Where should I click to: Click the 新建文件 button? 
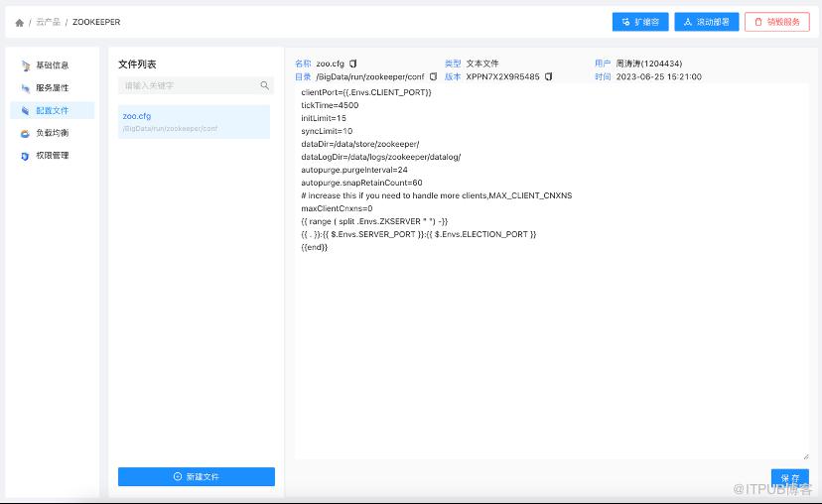196,477
